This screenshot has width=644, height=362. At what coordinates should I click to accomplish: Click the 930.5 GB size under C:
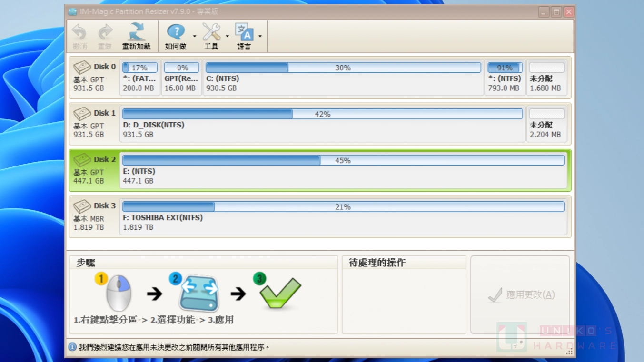pyautogui.click(x=221, y=88)
